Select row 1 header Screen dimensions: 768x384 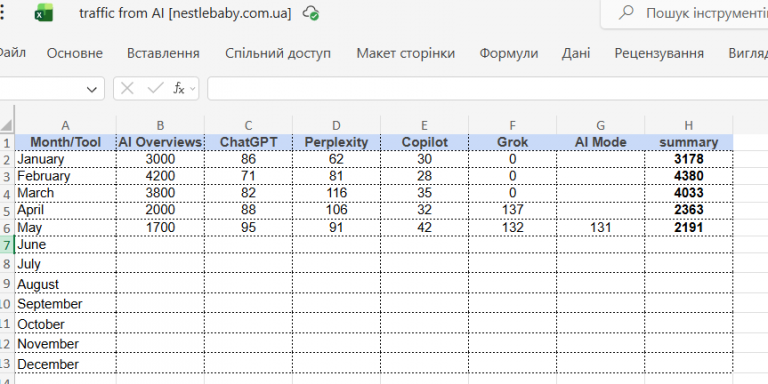7,143
